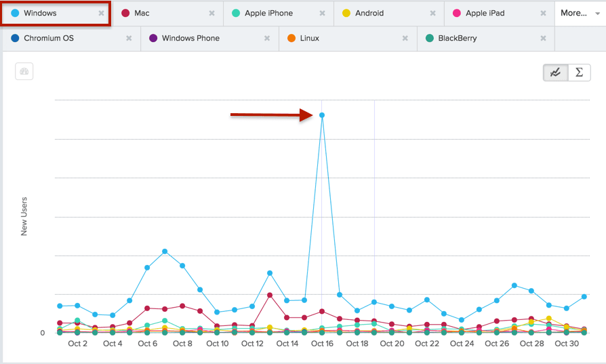The height and width of the screenshot is (364, 606).
Task: Select the Windows segment tab
Action: coord(41,13)
